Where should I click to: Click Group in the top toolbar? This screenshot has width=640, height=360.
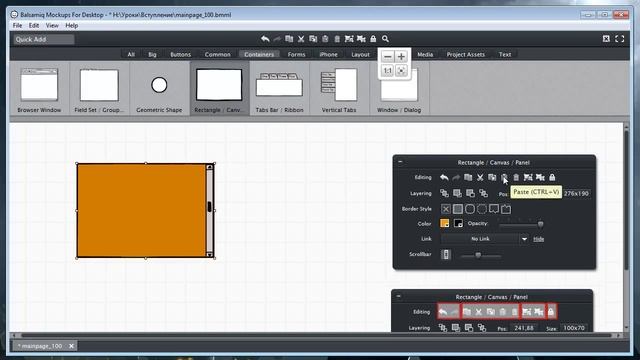(x=349, y=39)
